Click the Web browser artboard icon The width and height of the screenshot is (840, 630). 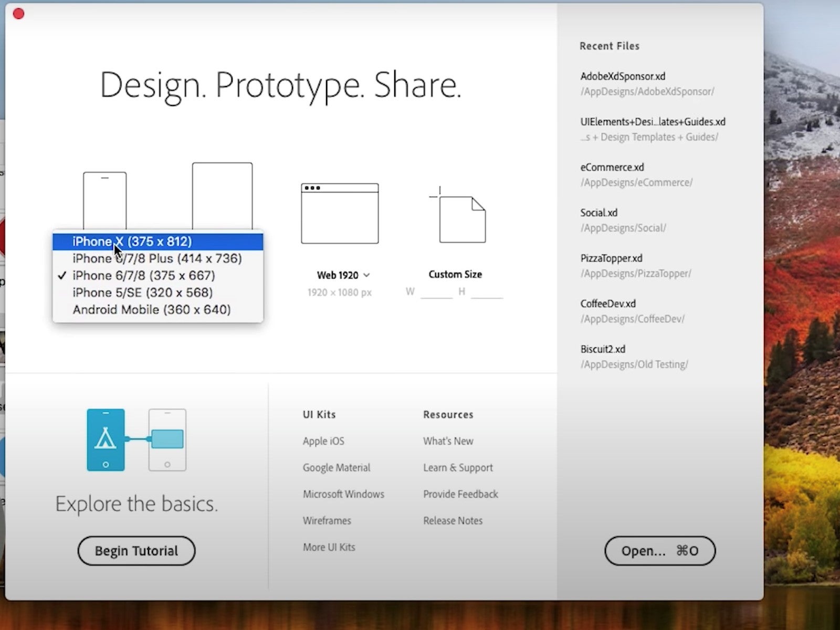tap(340, 213)
